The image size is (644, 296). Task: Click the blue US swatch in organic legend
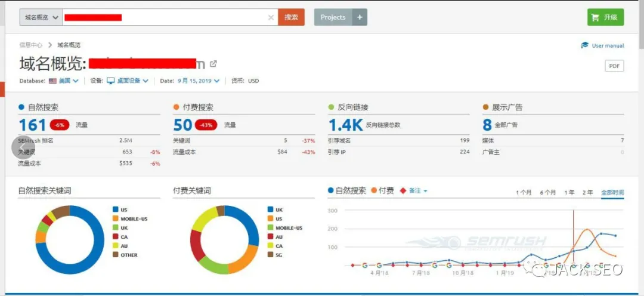[115, 209]
